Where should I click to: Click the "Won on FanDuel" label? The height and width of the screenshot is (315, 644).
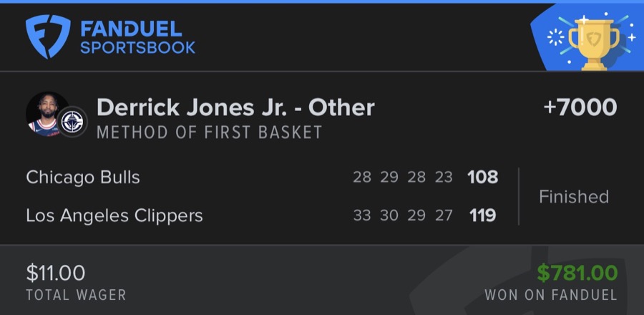[x=550, y=294]
